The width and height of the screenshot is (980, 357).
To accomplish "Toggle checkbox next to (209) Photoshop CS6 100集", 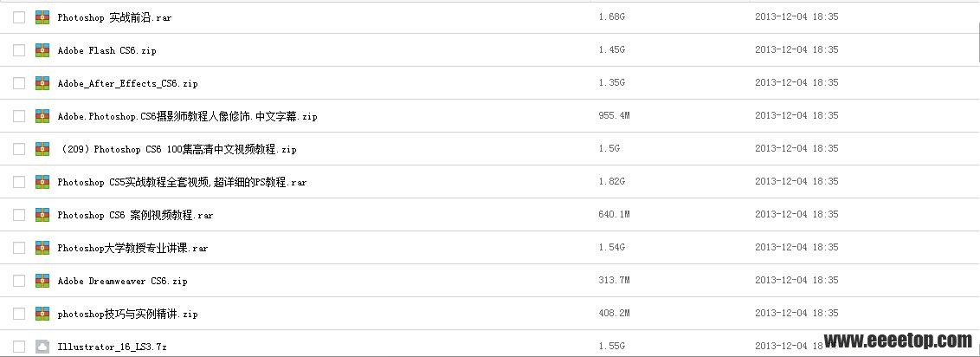I will pos(19,149).
